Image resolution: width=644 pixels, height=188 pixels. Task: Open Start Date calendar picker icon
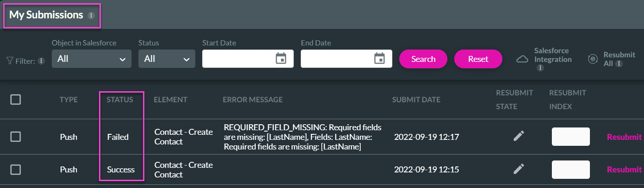point(281,59)
